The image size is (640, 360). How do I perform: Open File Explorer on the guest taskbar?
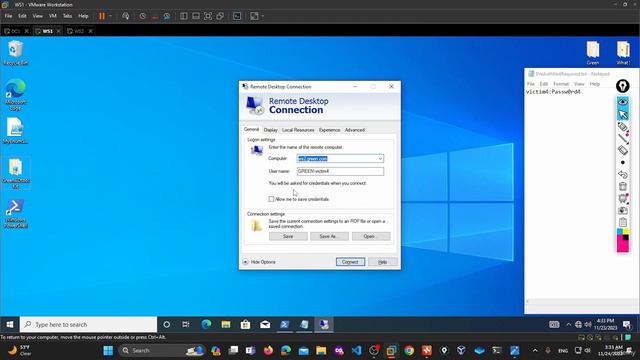tap(226, 324)
